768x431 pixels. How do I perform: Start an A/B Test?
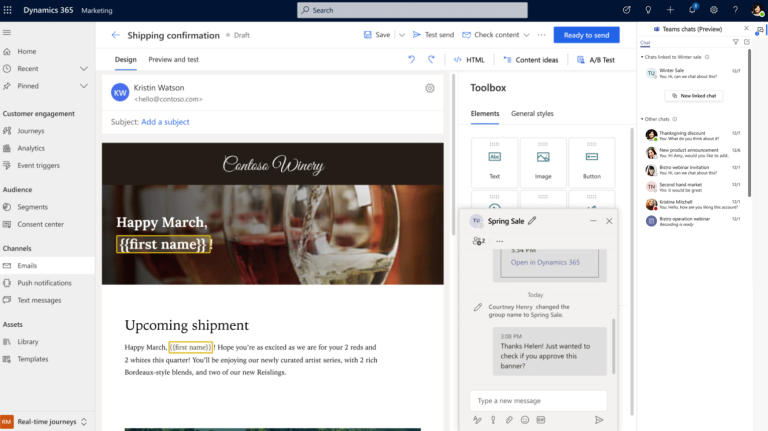[x=596, y=59]
